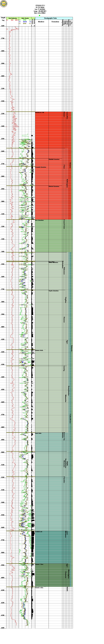
Task: Click the Sumner group label
Action: point(64,115)
